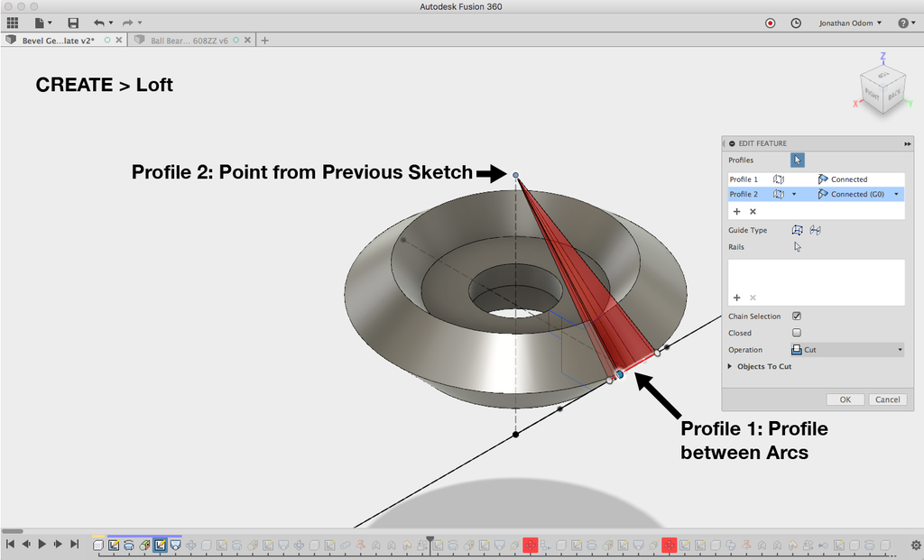Click the ViewCube orientation cube
This screenshot has width=924, height=560.
[x=882, y=88]
